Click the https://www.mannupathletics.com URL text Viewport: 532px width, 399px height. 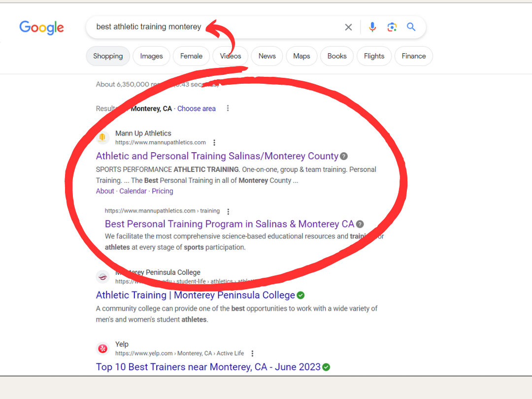point(161,142)
